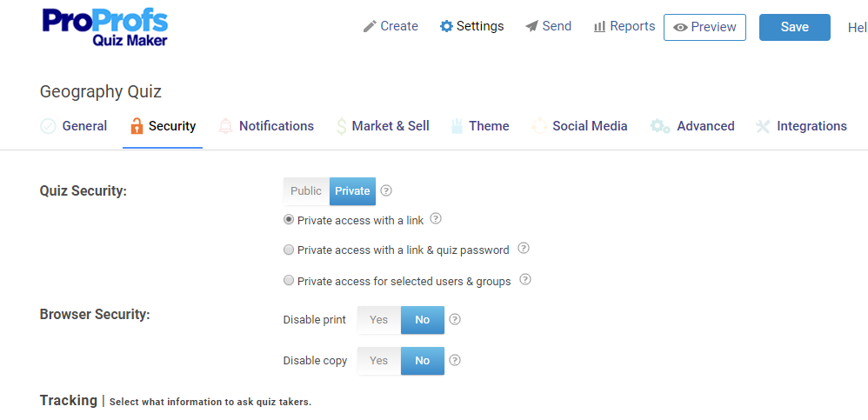Click help icon next to Private button
This screenshot has width=868, height=420.
click(386, 190)
